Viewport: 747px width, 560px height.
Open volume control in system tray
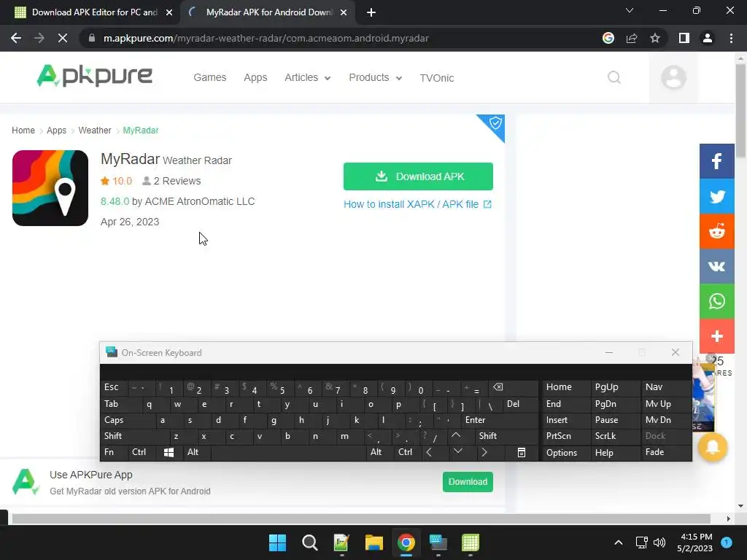[659, 542]
